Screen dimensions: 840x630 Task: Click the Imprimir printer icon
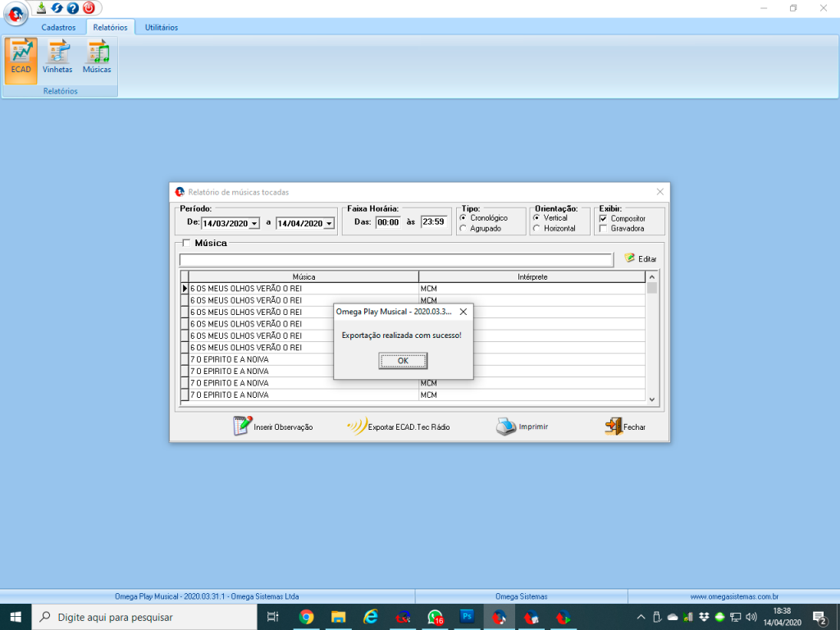(506, 427)
